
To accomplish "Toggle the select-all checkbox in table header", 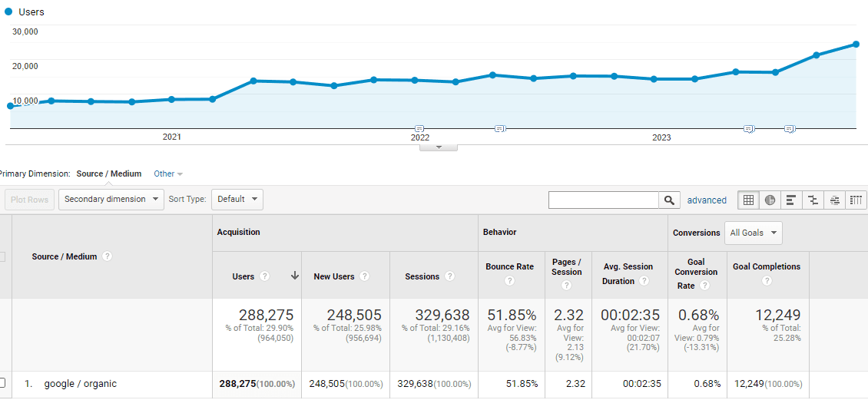I will point(2,256).
